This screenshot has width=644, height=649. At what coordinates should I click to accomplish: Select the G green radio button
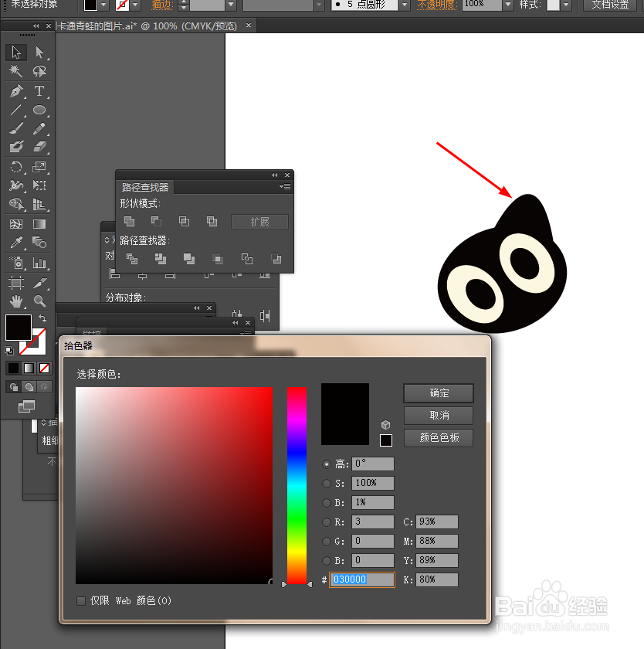point(327,542)
